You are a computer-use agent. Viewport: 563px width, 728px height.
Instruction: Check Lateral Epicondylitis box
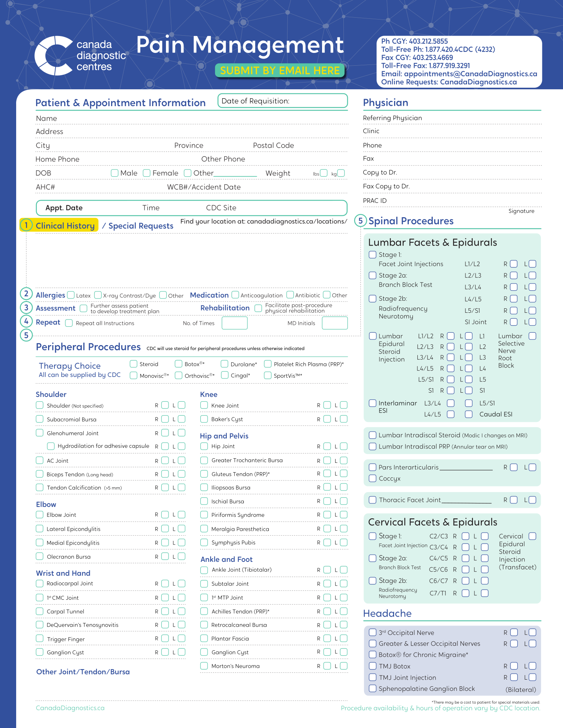tap(40, 528)
